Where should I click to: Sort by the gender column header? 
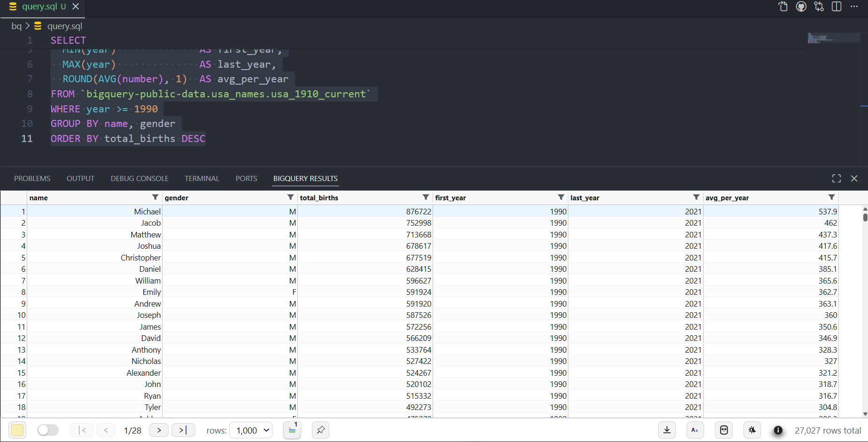pos(176,198)
